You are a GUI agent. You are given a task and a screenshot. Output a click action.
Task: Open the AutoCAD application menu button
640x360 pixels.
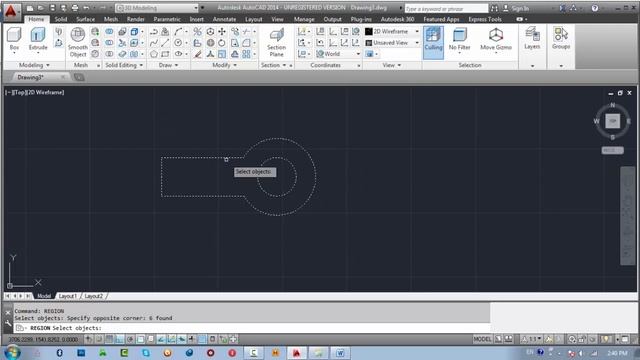11,11
